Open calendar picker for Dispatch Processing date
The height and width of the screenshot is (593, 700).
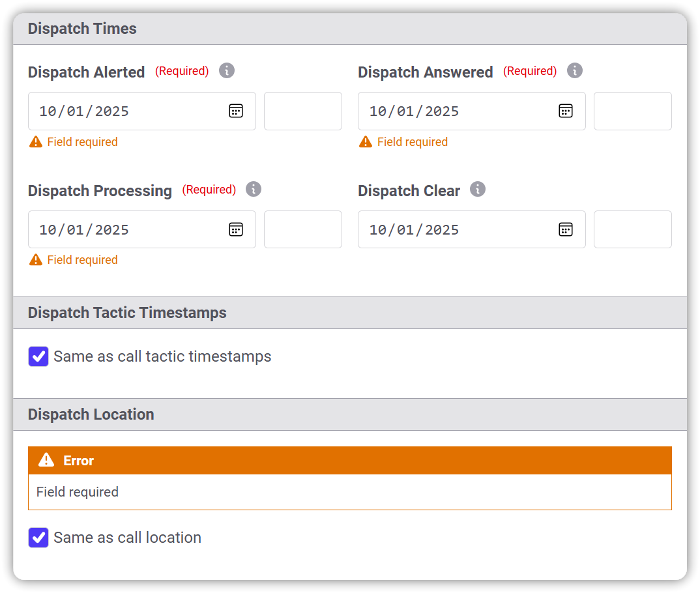point(235,229)
